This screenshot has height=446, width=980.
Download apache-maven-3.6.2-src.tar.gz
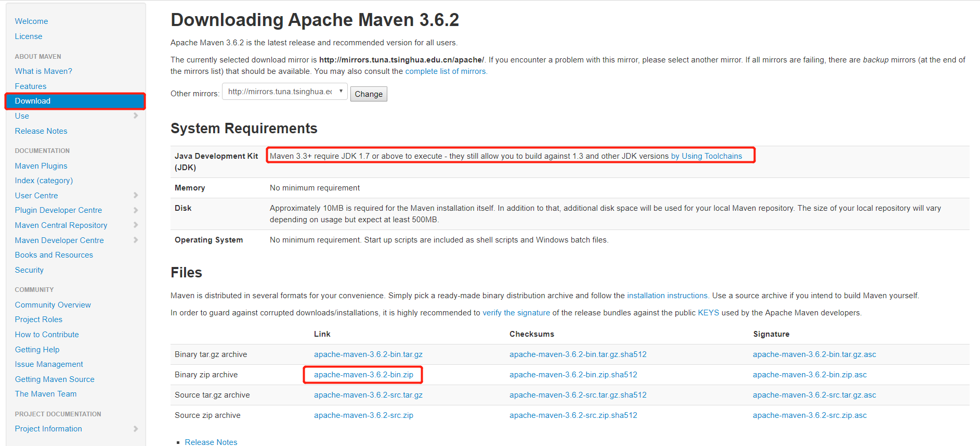point(368,395)
